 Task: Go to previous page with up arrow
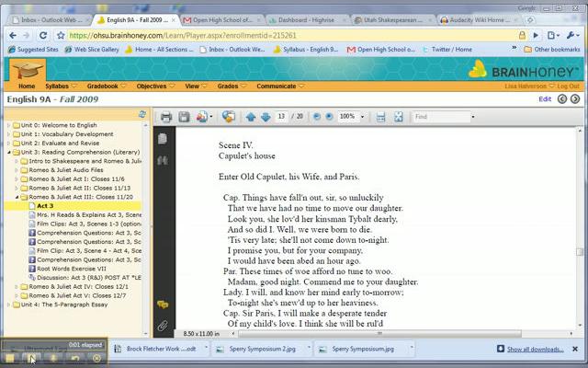pos(252,117)
